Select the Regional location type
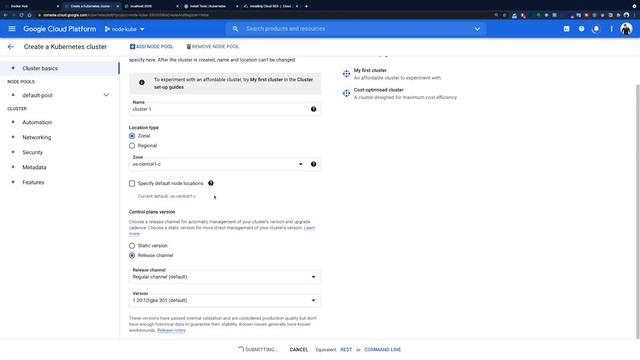The height and width of the screenshot is (360, 640). point(132,146)
